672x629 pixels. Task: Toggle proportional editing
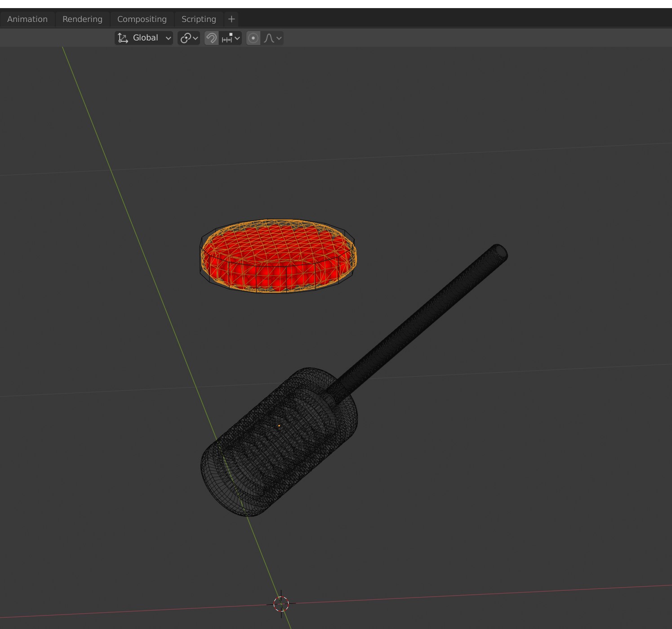(x=253, y=38)
